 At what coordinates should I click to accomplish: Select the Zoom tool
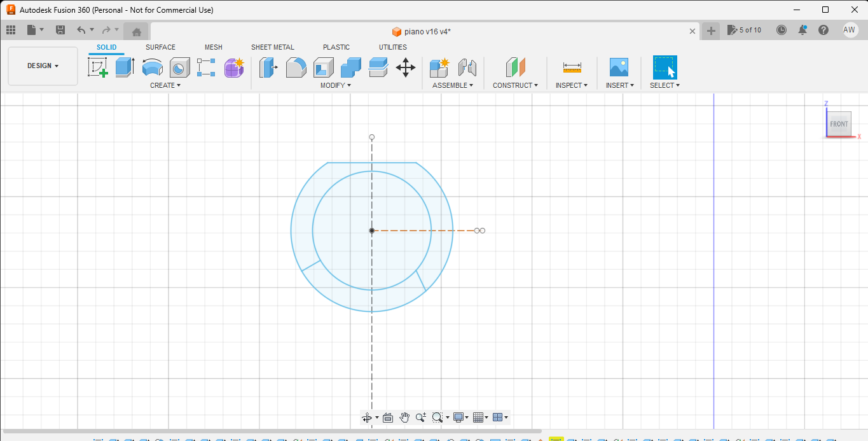coord(421,417)
